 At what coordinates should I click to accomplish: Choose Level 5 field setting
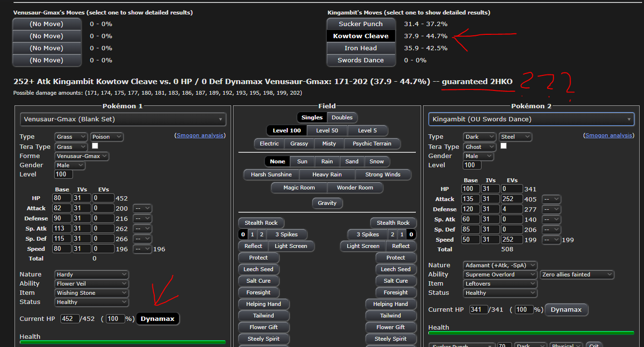(x=368, y=130)
